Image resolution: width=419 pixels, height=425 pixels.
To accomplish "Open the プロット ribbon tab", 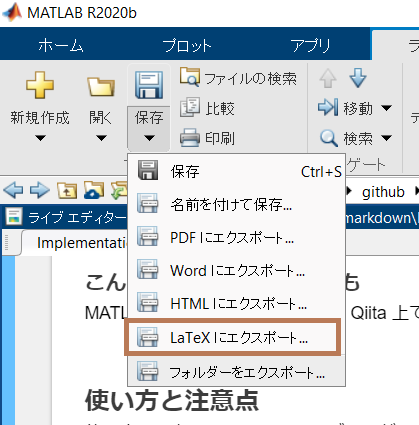I will (187, 45).
